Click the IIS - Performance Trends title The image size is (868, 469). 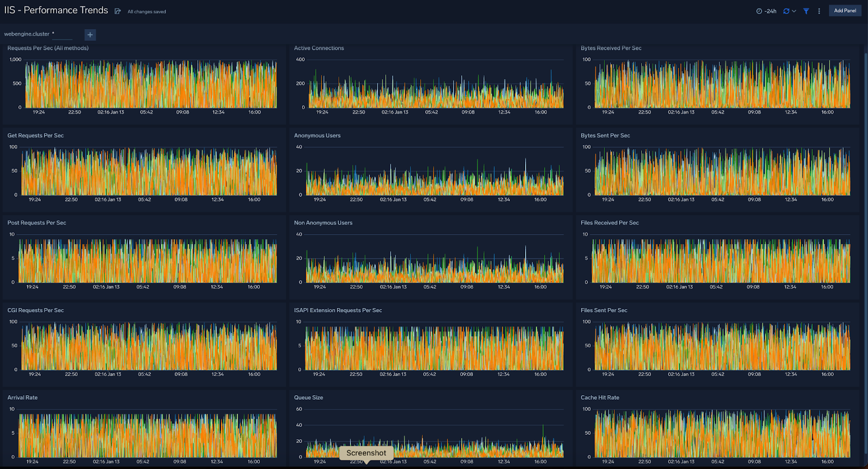56,10
